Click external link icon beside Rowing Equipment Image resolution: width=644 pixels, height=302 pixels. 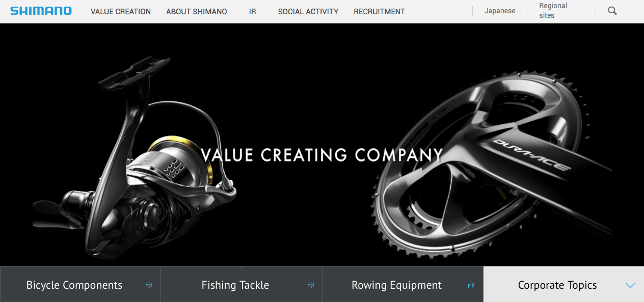coord(471,286)
